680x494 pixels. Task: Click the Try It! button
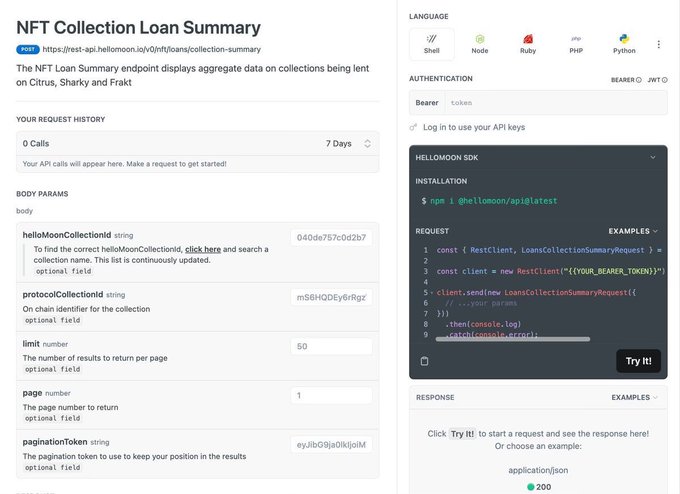click(638, 361)
